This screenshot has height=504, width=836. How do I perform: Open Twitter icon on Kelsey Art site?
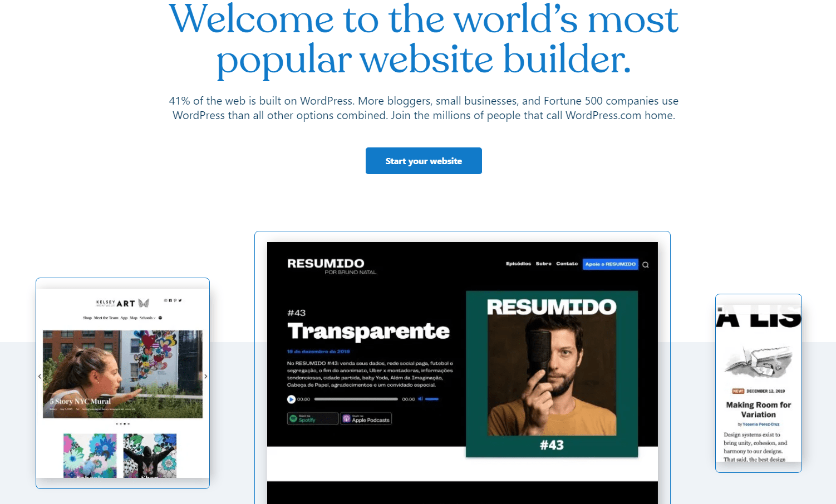pyautogui.click(x=180, y=300)
